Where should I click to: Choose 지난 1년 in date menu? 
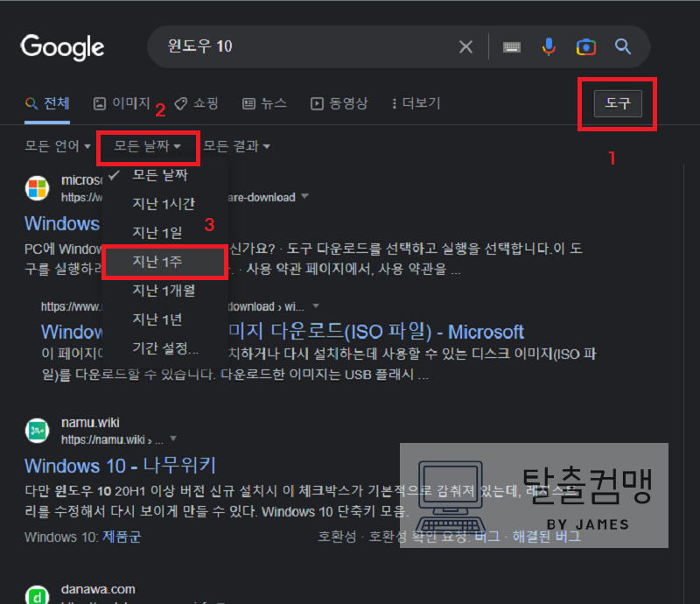(165, 320)
